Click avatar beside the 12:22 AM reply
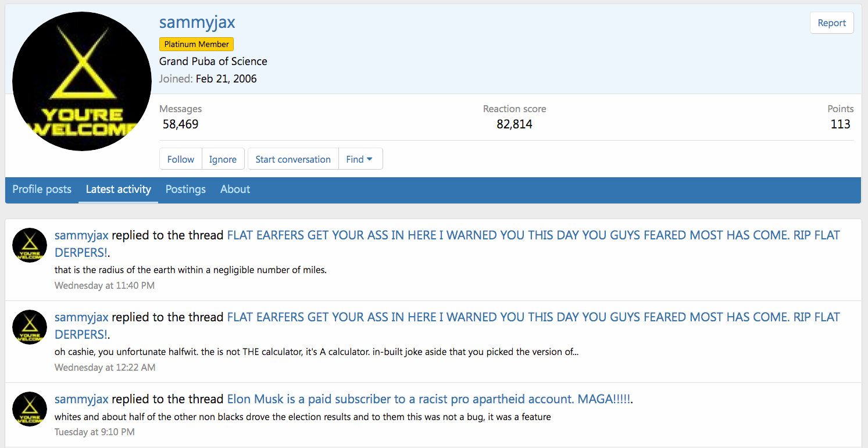Screen dimensions: 868x448 coord(30,327)
